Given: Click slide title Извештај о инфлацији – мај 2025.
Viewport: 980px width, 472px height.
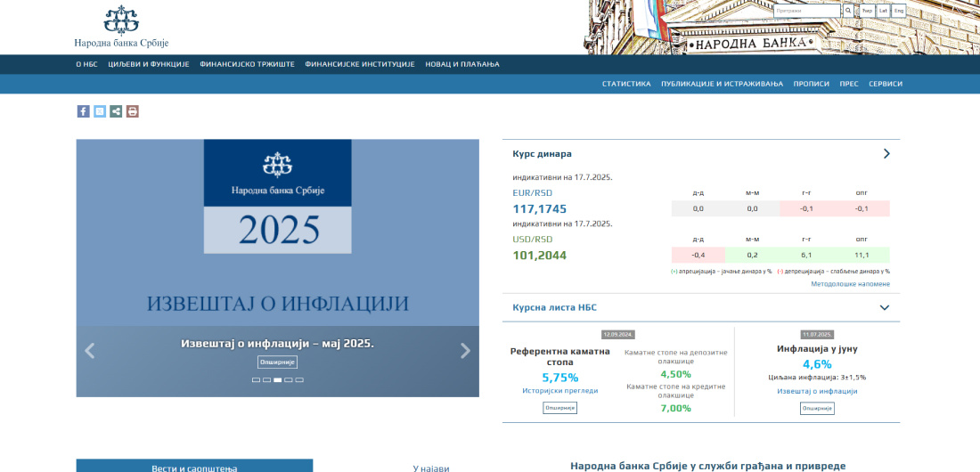Looking at the screenshot, I should pyautogui.click(x=277, y=343).
